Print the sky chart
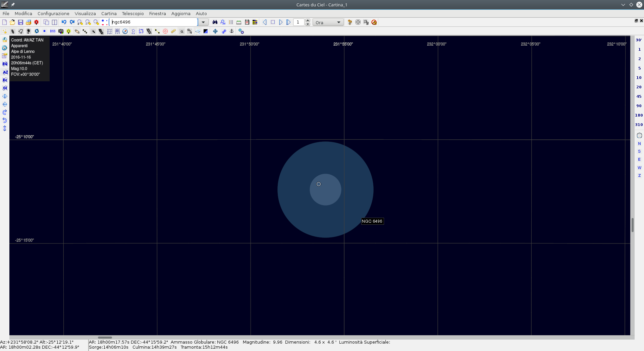 pos(29,22)
